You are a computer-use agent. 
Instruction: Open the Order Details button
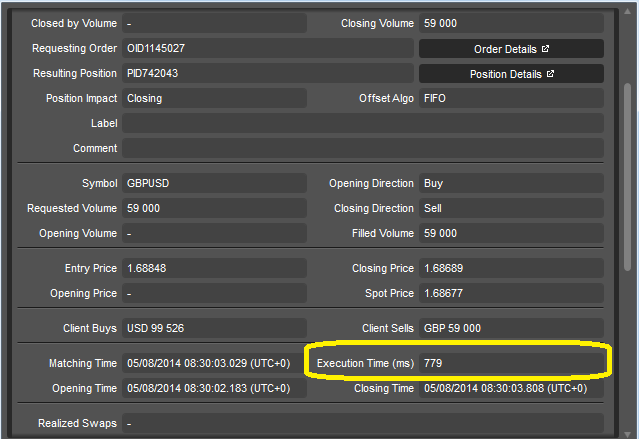click(511, 49)
